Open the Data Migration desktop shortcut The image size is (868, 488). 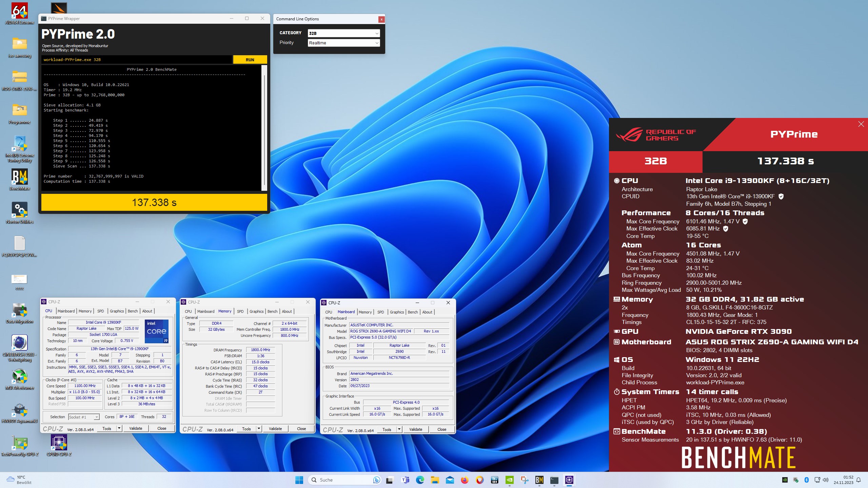20,312
